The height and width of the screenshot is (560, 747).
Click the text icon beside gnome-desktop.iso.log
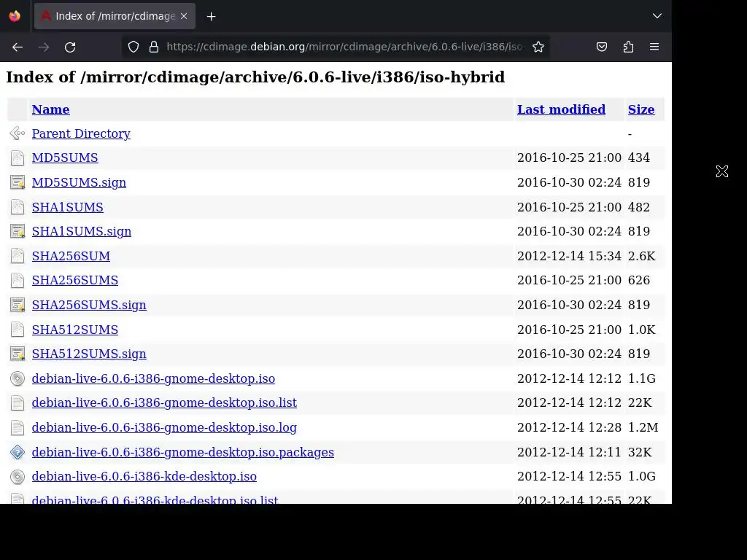18,427
